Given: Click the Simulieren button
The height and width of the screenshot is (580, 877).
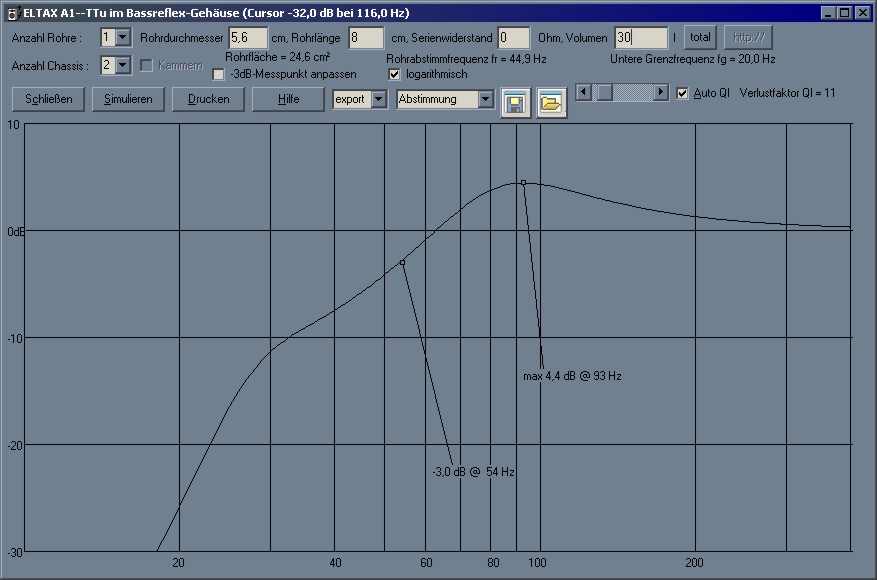Looking at the screenshot, I should click(128, 99).
